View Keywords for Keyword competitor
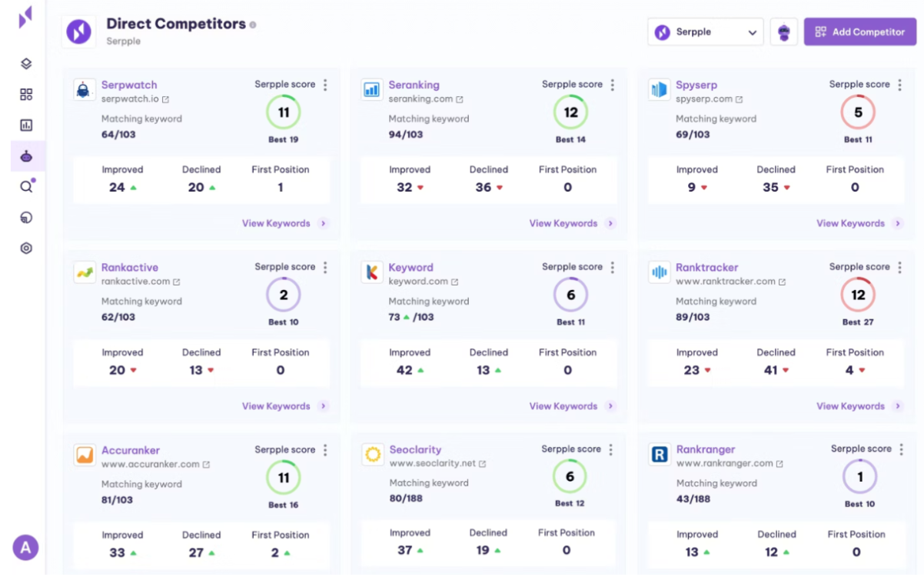This screenshot has height=577, width=924. 573,406
